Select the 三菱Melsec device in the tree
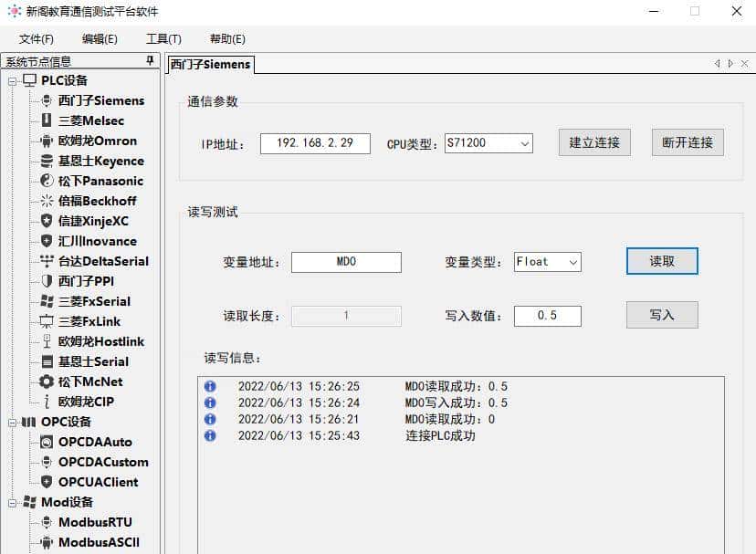 pyautogui.click(x=91, y=120)
